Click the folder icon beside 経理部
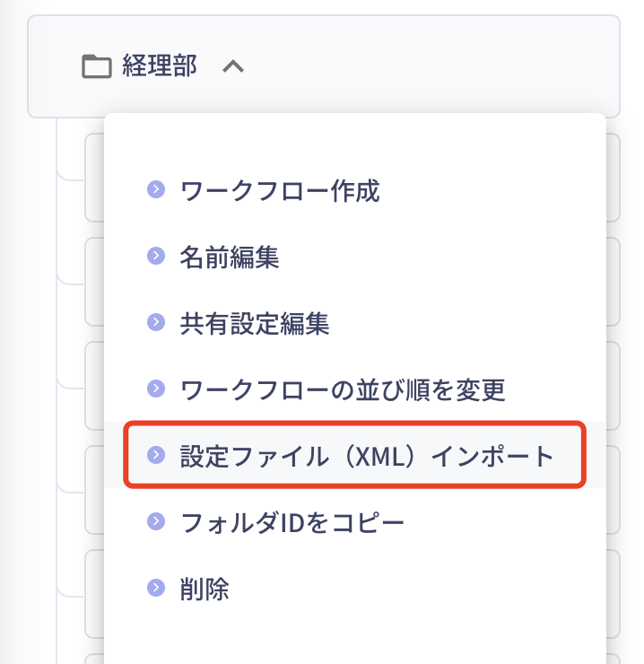Image resolution: width=644 pixels, height=664 pixels. coord(95,66)
